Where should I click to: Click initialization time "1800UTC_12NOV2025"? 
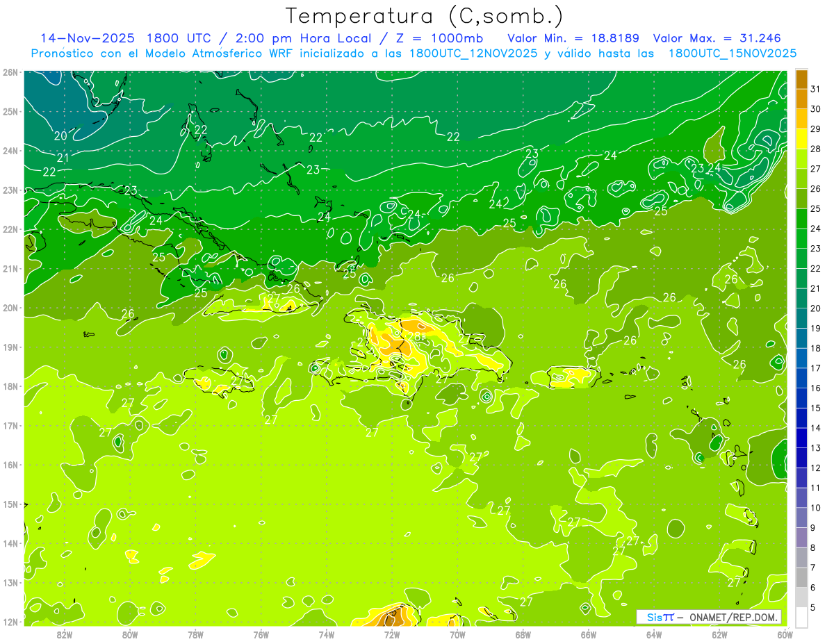coord(473,53)
